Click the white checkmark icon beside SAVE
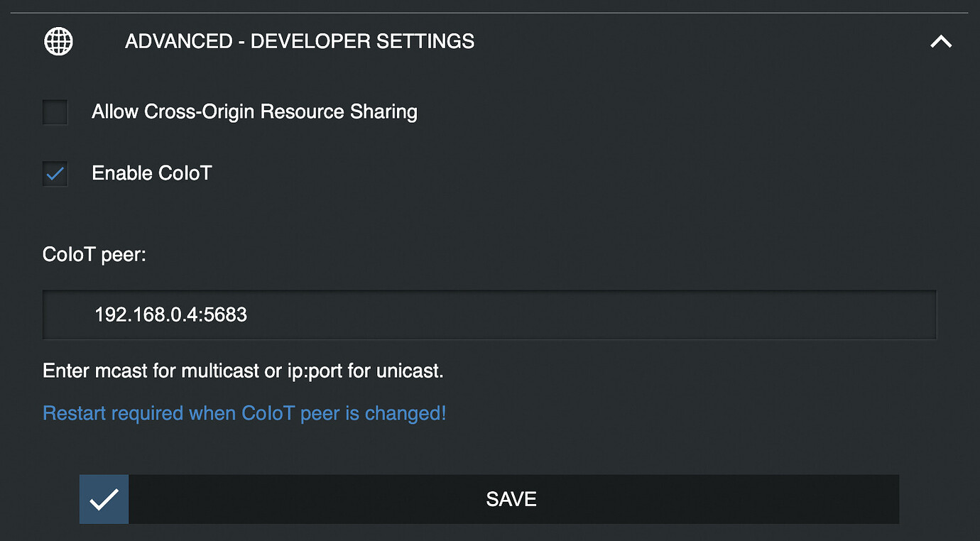Viewport: 980px width, 541px height. [x=104, y=500]
